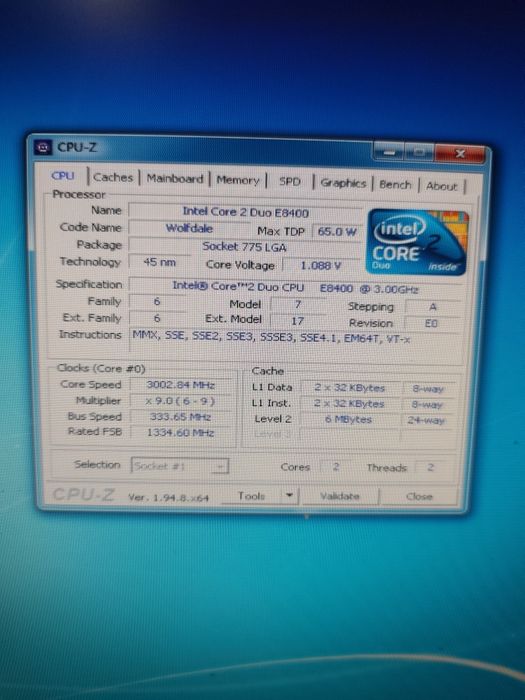Open the Socket #1 selection dropdown
525x700 pixels.
coord(180,466)
